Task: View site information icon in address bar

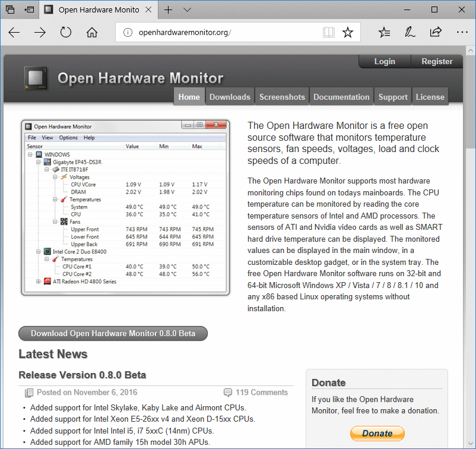Action: point(128,32)
